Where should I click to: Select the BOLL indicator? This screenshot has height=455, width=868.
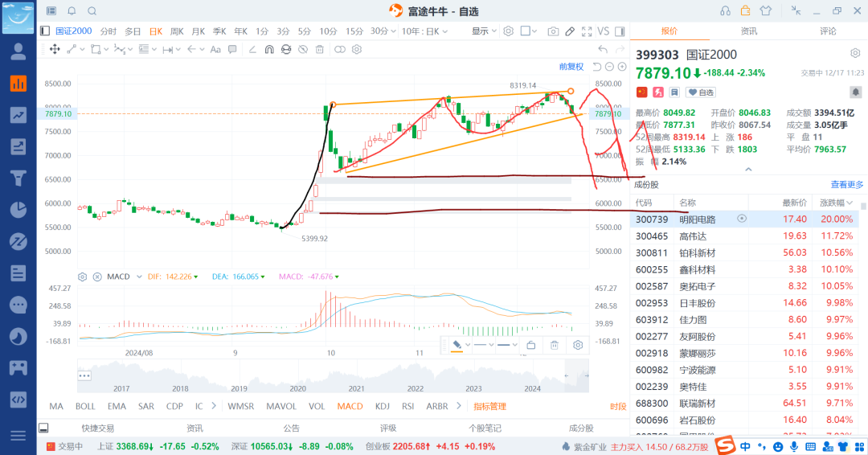point(85,406)
